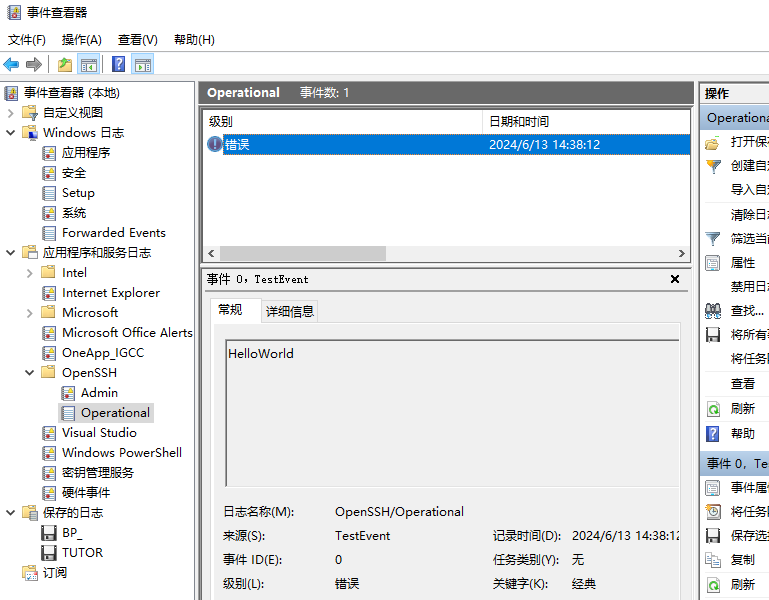Click the binoculars Find icon in Actions
Viewport: 769px width, 600px height.
pyautogui.click(x=713, y=311)
